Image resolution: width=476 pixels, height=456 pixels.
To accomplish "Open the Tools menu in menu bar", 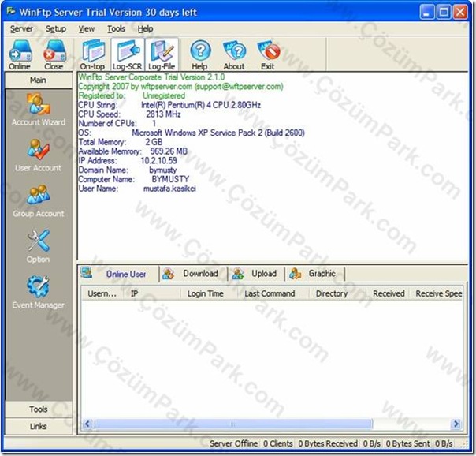I will (x=117, y=29).
